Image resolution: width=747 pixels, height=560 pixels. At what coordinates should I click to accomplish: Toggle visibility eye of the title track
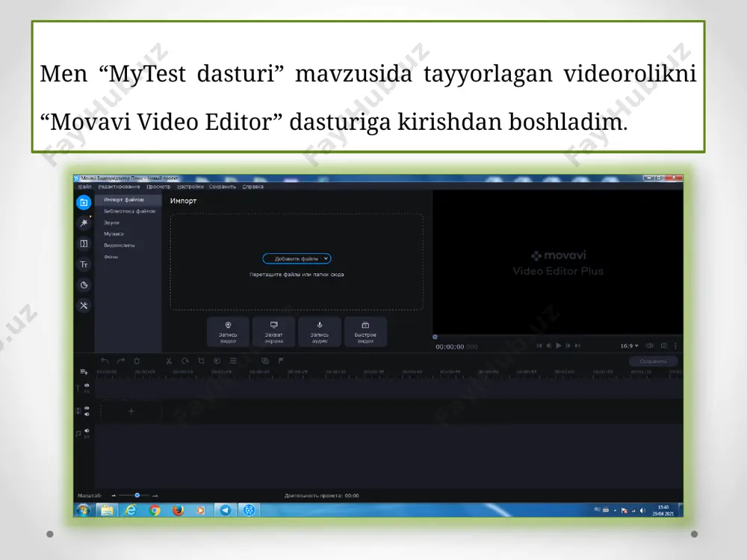87,385
